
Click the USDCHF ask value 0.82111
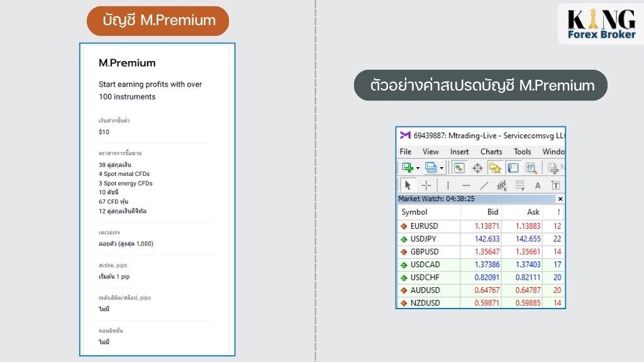pyautogui.click(x=528, y=277)
